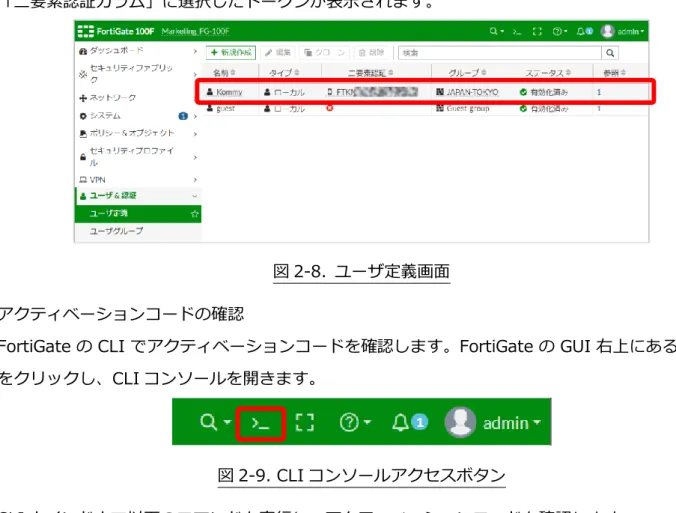Click クローン clone button

click(325, 53)
